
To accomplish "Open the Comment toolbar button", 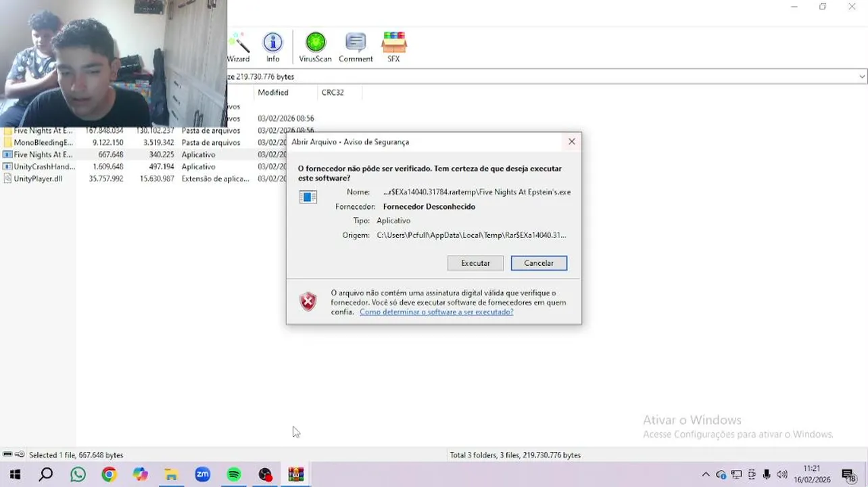I will coord(356,47).
